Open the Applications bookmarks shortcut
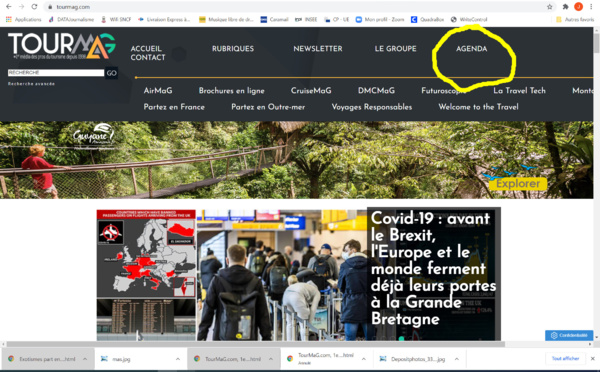Image resolution: width=600 pixels, height=372 pixels. coord(23,19)
